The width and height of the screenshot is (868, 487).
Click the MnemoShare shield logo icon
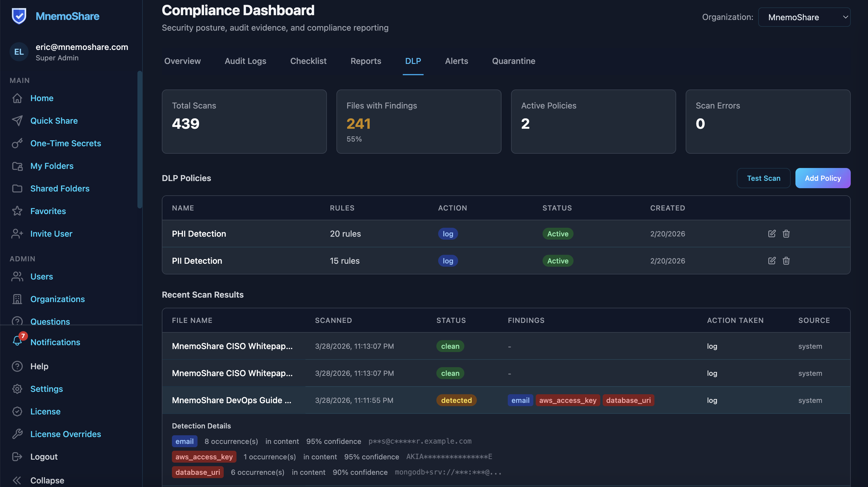click(x=19, y=16)
